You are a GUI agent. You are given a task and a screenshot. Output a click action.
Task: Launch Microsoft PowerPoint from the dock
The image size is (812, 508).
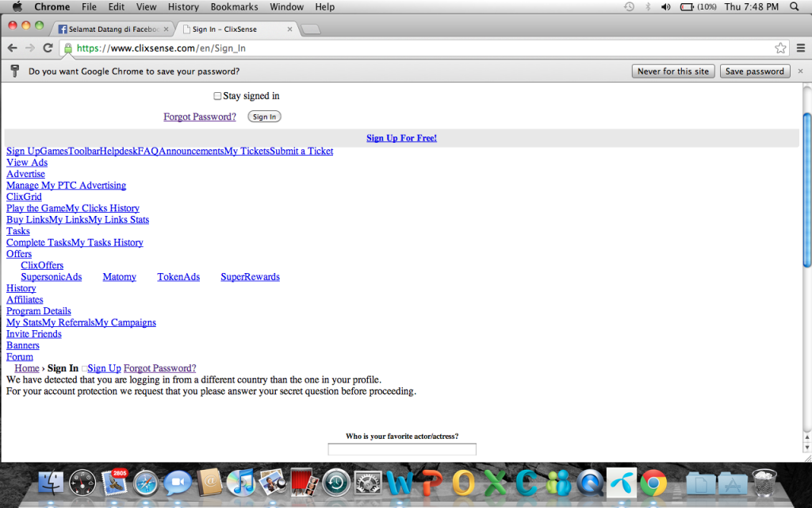coord(431,483)
